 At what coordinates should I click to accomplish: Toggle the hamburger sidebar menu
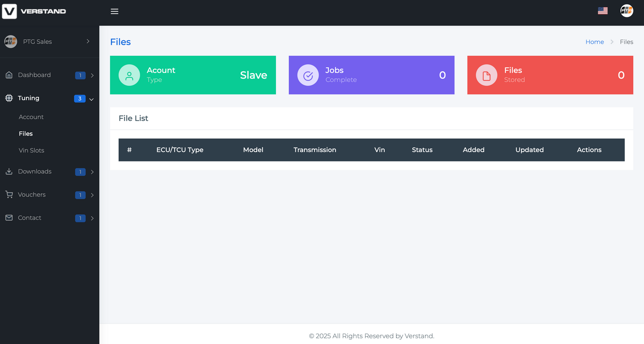pos(115,12)
